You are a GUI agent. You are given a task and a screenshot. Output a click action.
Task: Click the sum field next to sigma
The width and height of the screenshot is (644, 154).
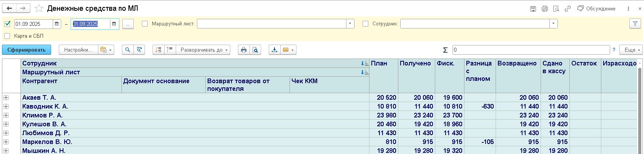[531, 50]
